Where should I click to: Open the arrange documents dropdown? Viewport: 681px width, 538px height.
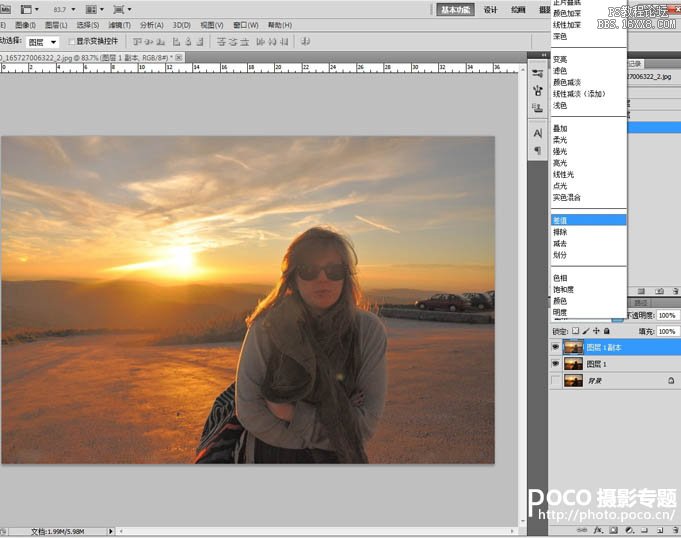95,9
